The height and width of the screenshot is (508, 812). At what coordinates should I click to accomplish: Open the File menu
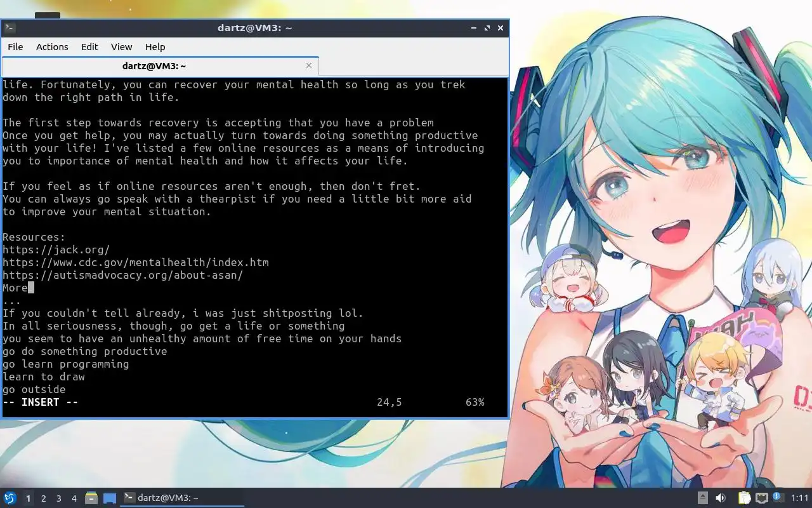(15, 47)
